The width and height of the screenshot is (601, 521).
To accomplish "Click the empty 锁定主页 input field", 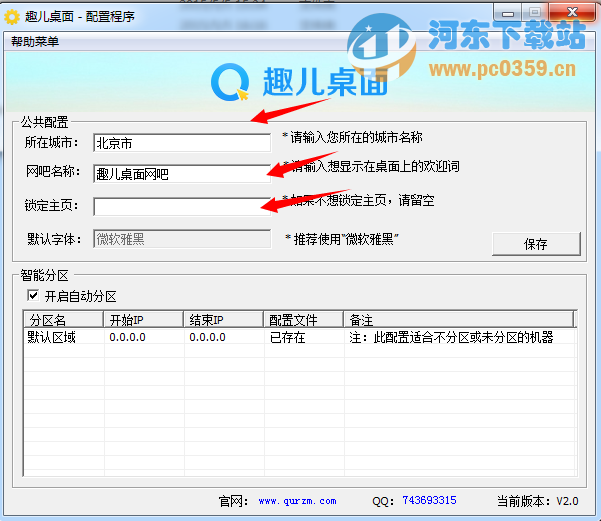I will [x=182, y=207].
